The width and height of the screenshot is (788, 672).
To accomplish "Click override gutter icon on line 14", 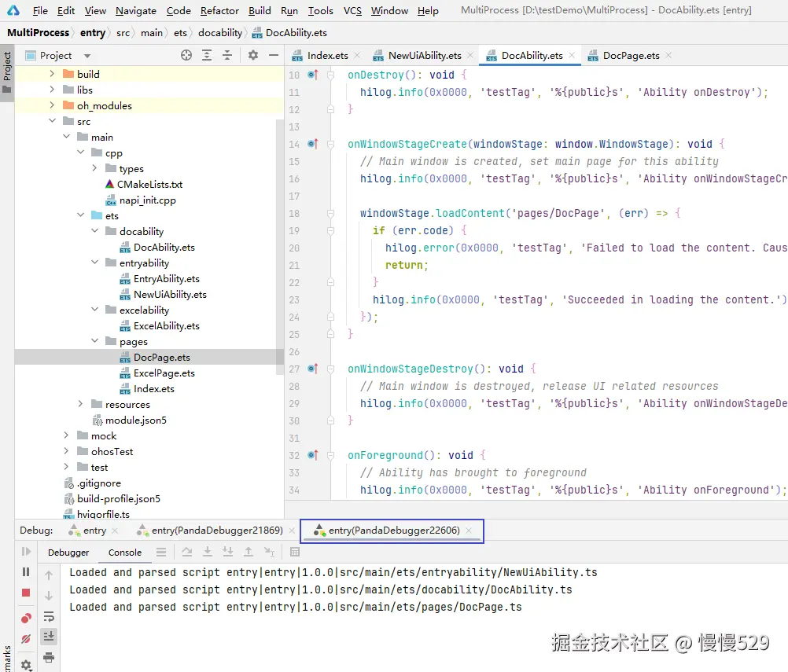I will point(312,144).
